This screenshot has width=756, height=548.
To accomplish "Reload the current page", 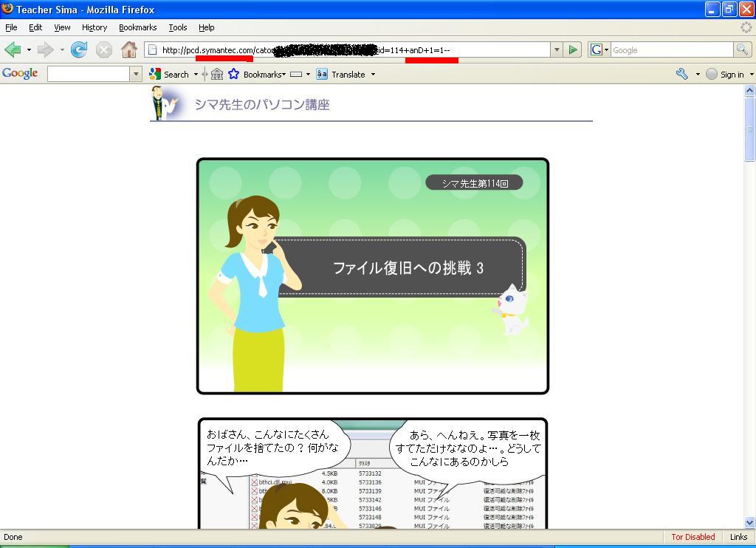I will [78, 49].
